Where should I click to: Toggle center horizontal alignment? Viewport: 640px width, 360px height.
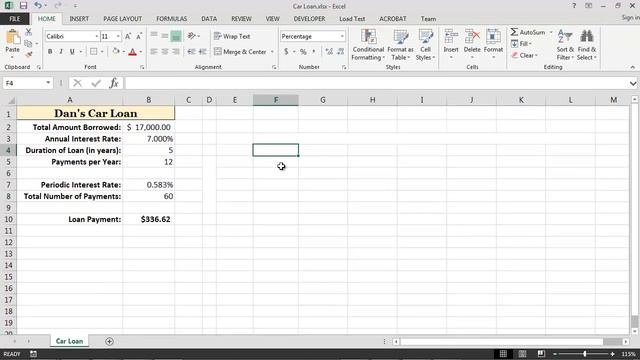165,51
